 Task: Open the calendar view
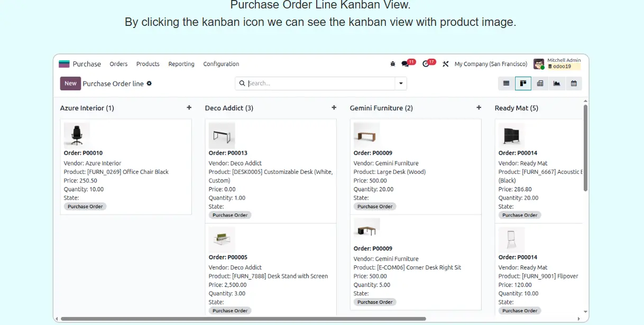(574, 83)
